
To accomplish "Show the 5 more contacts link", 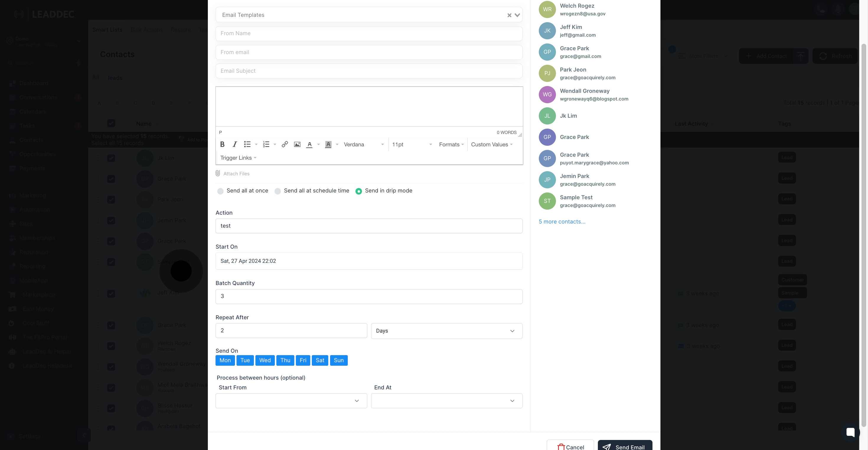I will point(562,222).
